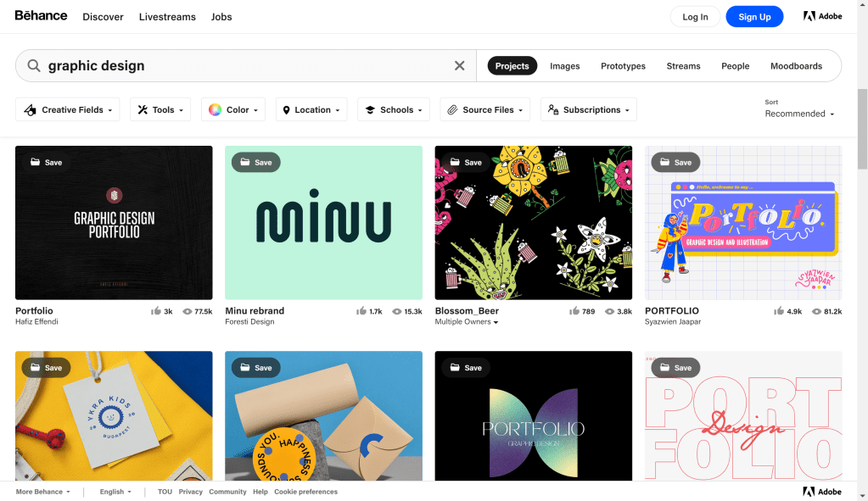Click the search magnifier icon
Image resolution: width=868 pixels, height=501 pixels.
[34, 66]
